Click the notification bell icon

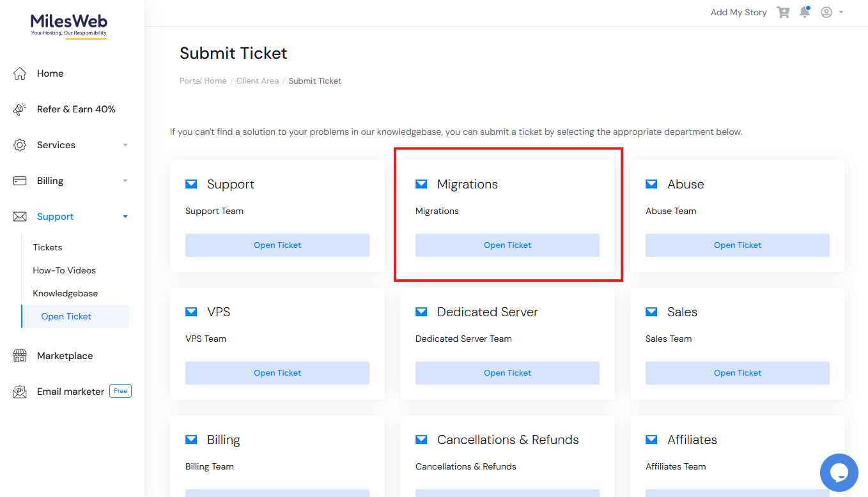(x=804, y=12)
